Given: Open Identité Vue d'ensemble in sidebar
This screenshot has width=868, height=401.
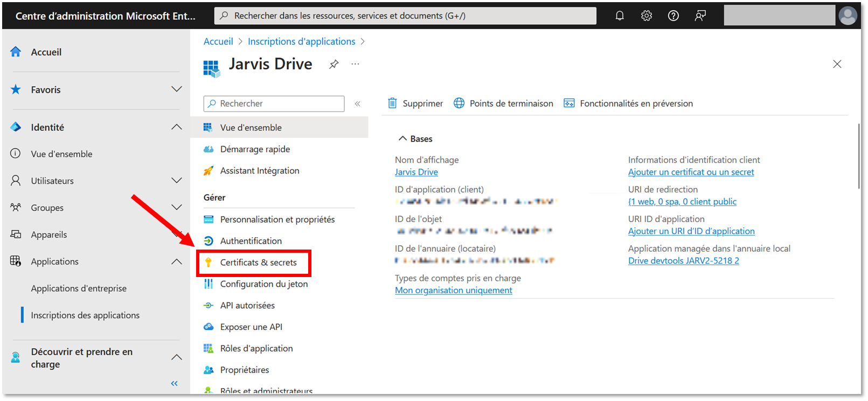Looking at the screenshot, I should (61, 154).
